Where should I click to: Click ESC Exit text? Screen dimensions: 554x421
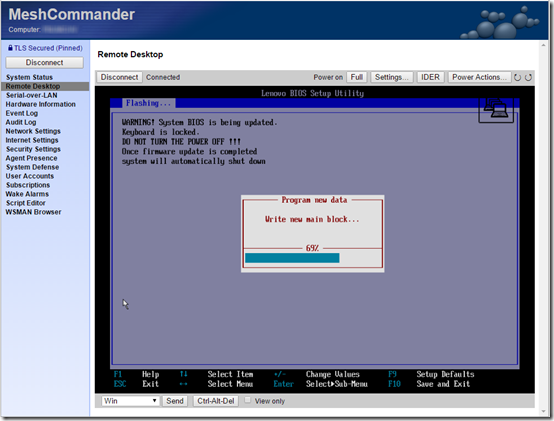pos(136,384)
